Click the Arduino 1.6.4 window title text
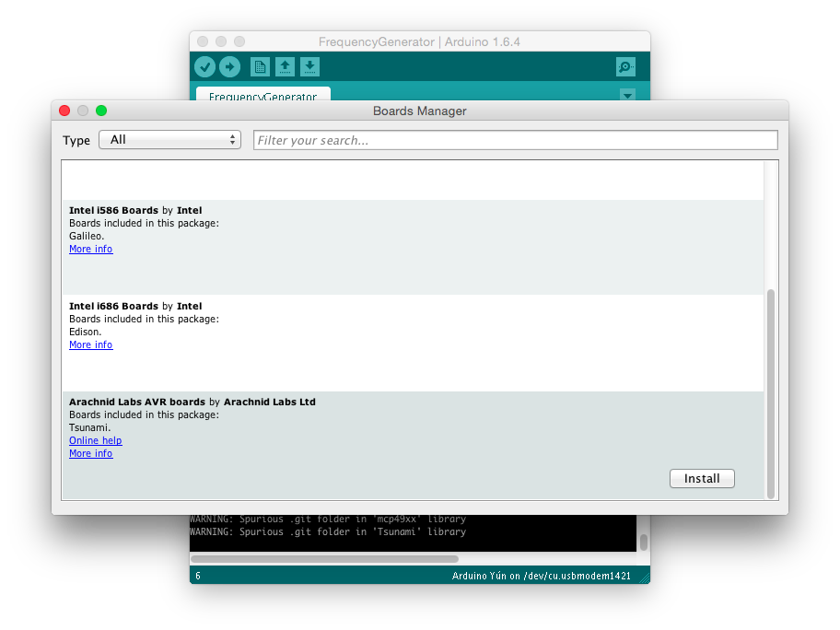The height and width of the screenshot is (630, 840). [419, 41]
